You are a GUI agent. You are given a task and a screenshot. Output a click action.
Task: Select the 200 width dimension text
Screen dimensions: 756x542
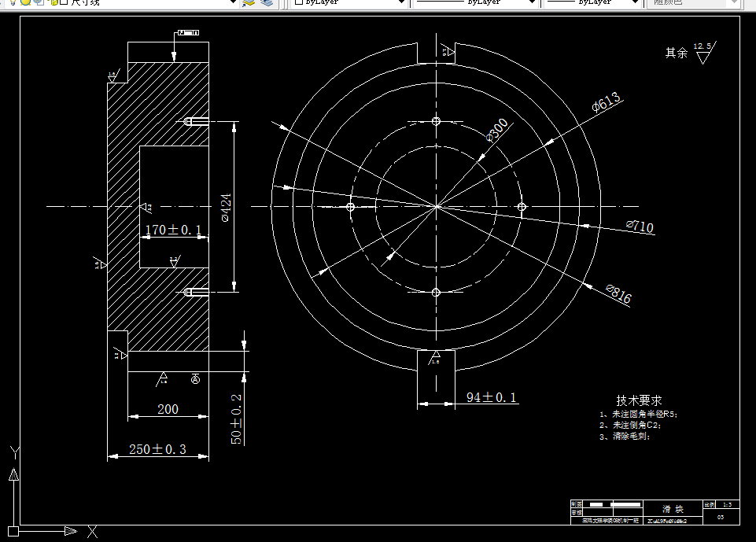point(168,409)
